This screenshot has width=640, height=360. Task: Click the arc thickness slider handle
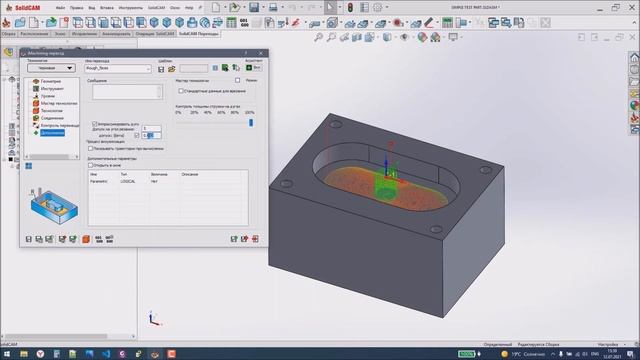[x=251, y=122]
